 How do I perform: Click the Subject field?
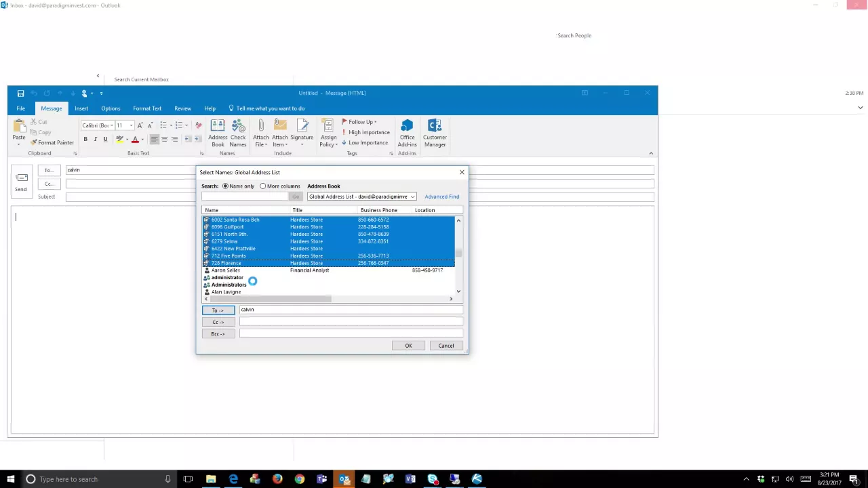359,197
